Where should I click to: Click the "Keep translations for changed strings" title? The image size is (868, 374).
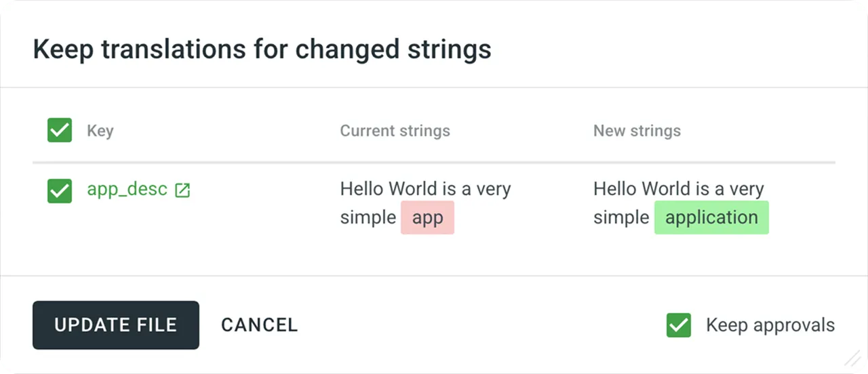click(x=262, y=49)
